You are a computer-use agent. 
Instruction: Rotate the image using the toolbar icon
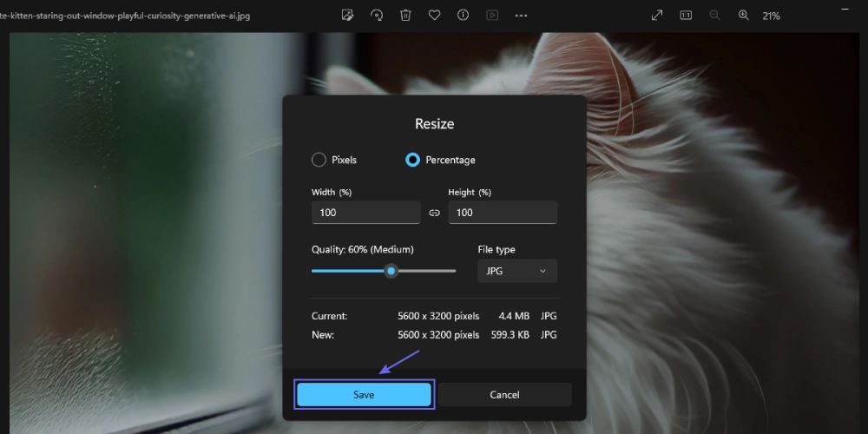[376, 15]
